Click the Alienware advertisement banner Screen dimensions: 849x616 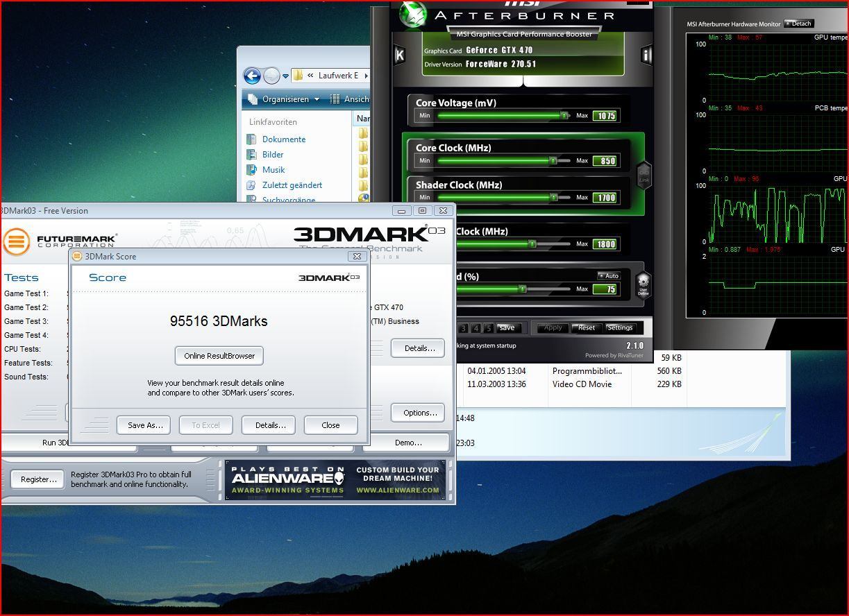(335, 479)
